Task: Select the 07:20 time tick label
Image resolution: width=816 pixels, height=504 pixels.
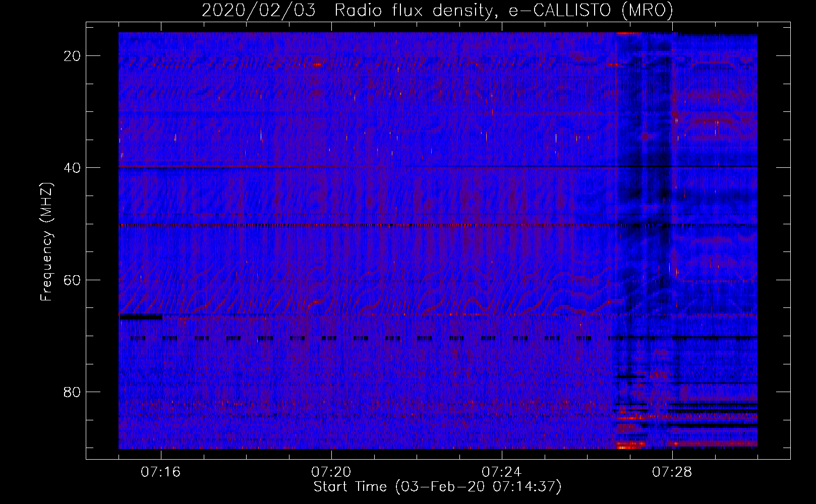Action: pyautogui.click(x=331, y=472)
